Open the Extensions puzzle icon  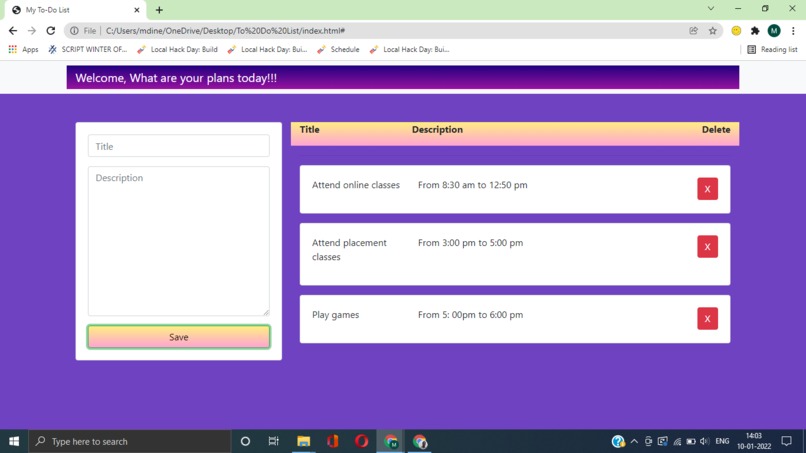pyautogui.click(x=755, y=31)
